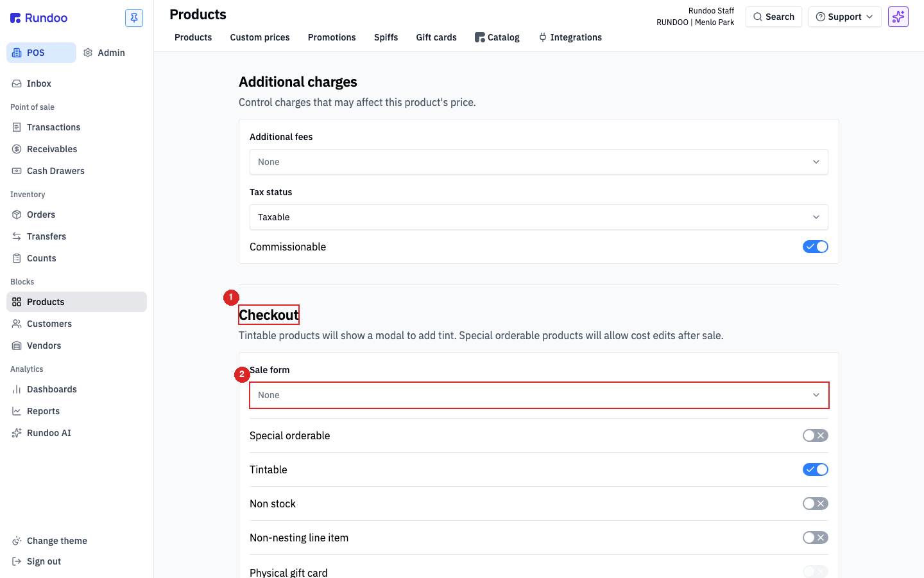Turn off the Commissionable toggle
Screen dimensions: 924x578
click(x=816, y=247)
